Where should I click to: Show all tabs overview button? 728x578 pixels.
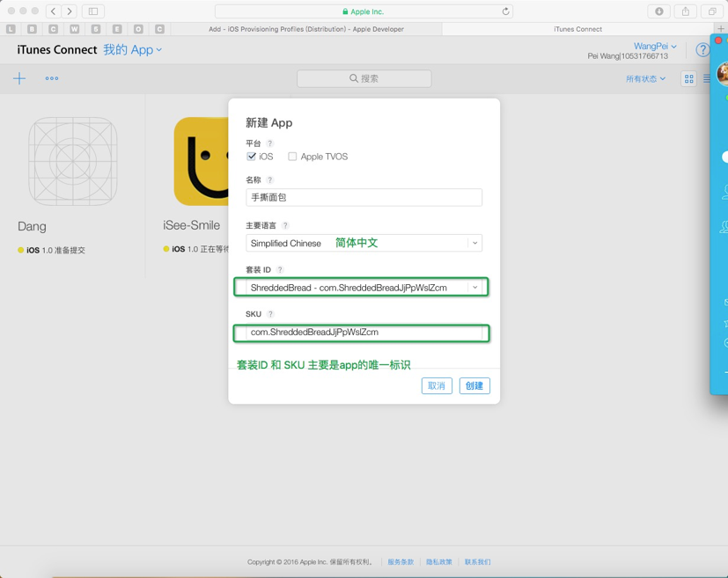(x=712, y=11)
